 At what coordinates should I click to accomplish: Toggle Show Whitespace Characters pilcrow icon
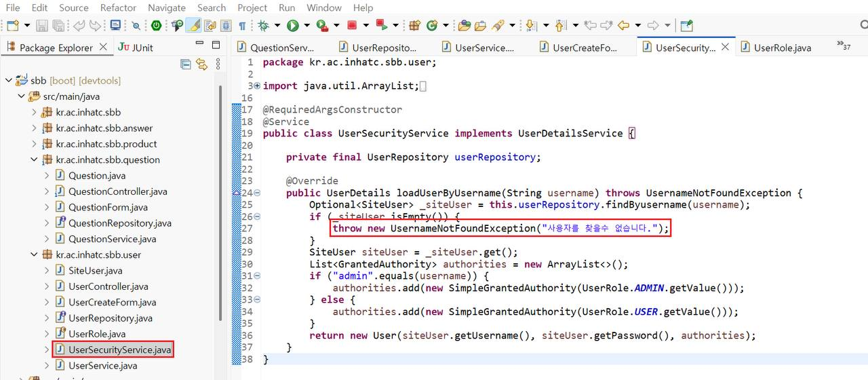242,26
